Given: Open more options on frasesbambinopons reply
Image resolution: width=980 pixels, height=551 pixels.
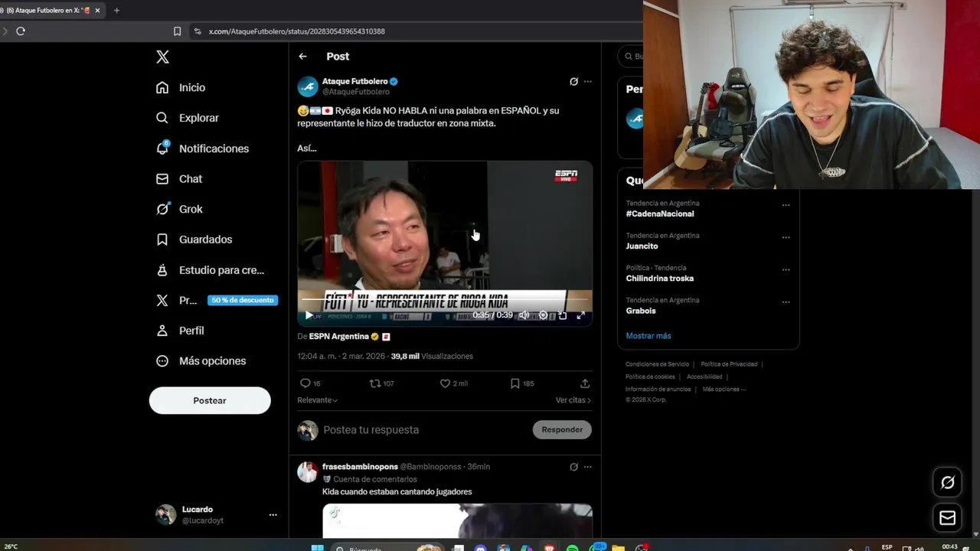Looking at the screenshot, I should 587,467.
